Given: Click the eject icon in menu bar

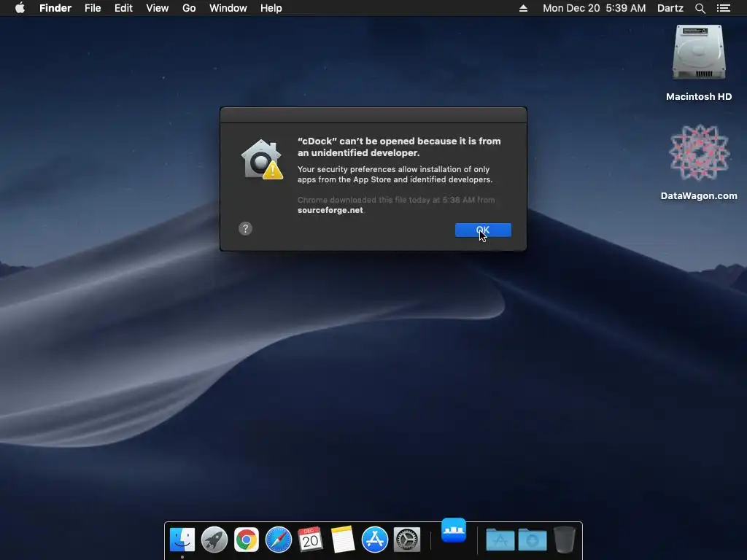Looking at the screenshot, I should tap(523, 8).
